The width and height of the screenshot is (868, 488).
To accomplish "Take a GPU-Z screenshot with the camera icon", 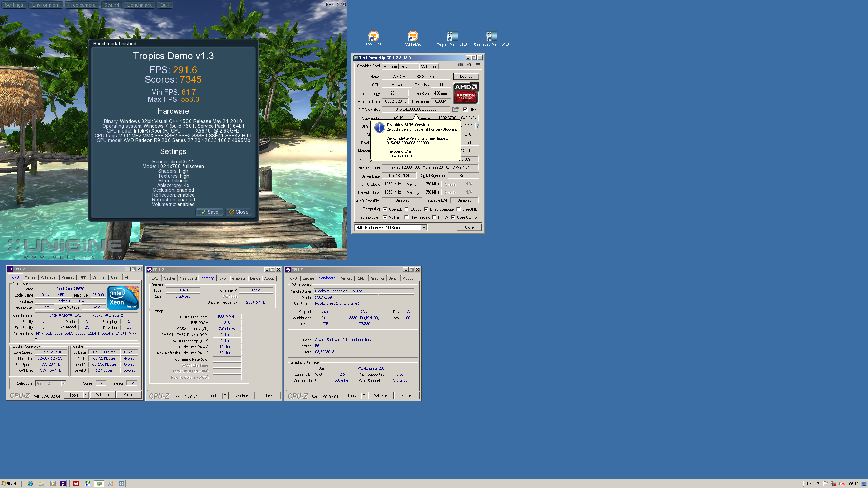I will (x=460, y=65).
